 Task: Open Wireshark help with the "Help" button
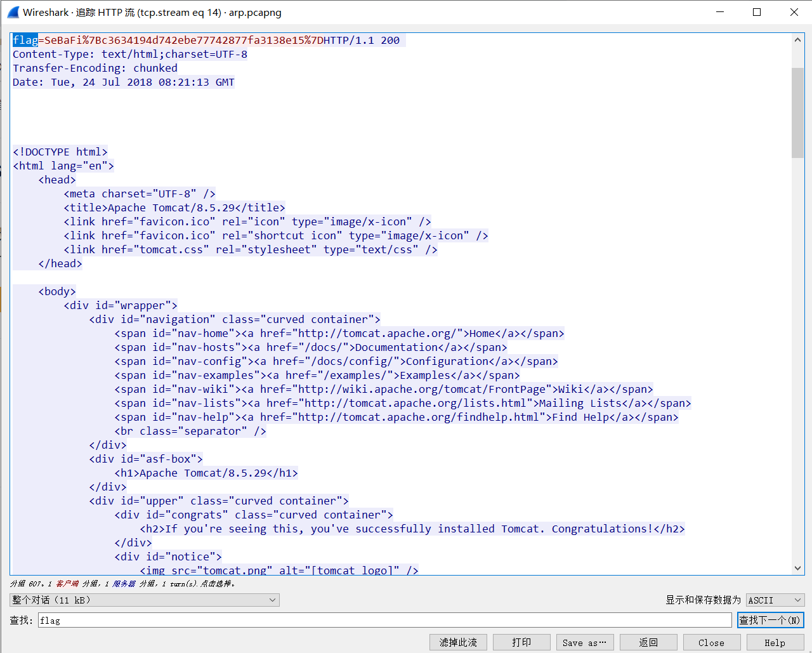point(775,642)
